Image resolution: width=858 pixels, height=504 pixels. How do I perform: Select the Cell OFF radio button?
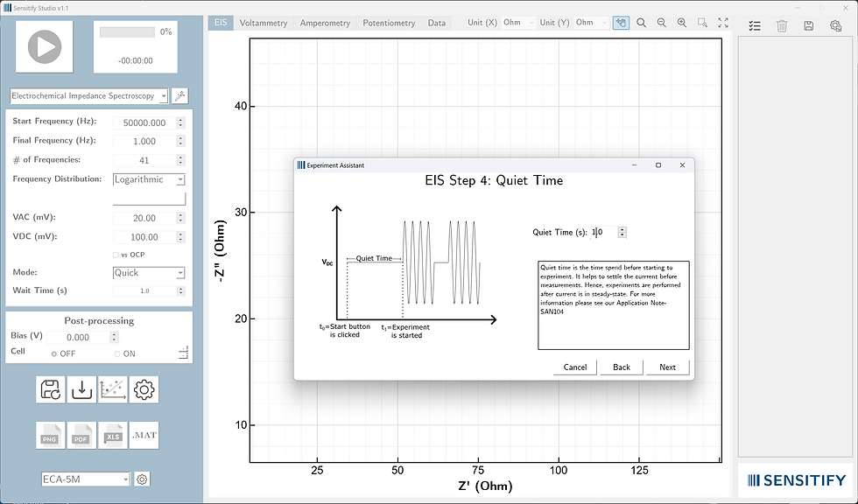point(54,354)
